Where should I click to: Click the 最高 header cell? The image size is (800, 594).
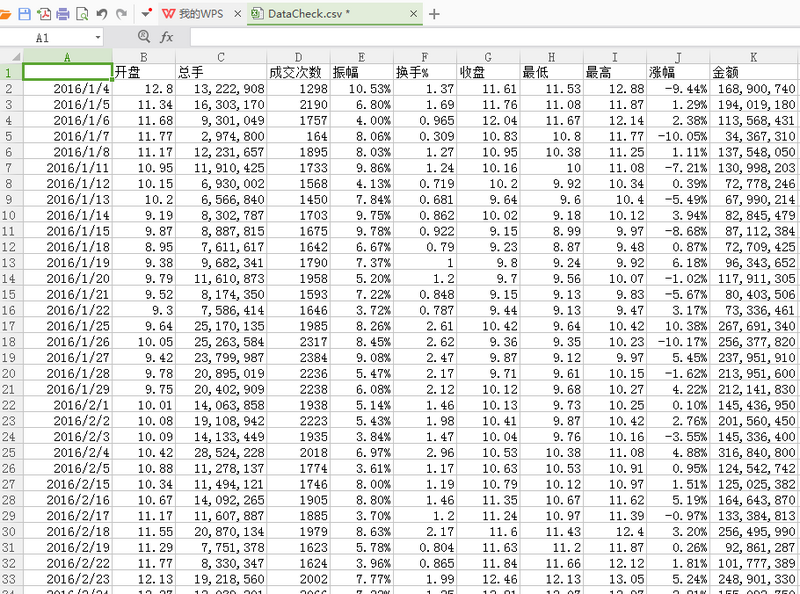(615, 72)
